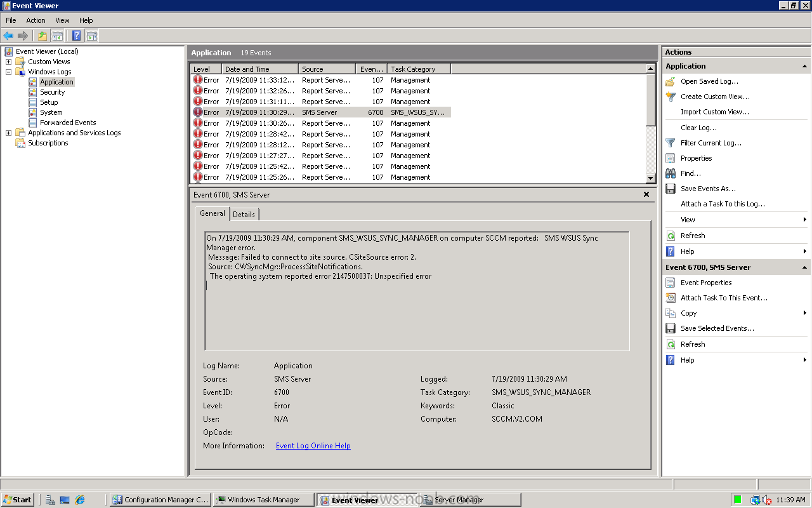Open the View submenu arrow
812x508 pixels.
(x=804, y=220)
